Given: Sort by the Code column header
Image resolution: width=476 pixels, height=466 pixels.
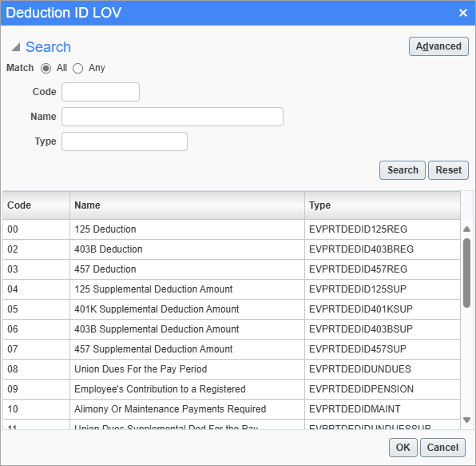Looking at the screenshot, I should (37, 205).
